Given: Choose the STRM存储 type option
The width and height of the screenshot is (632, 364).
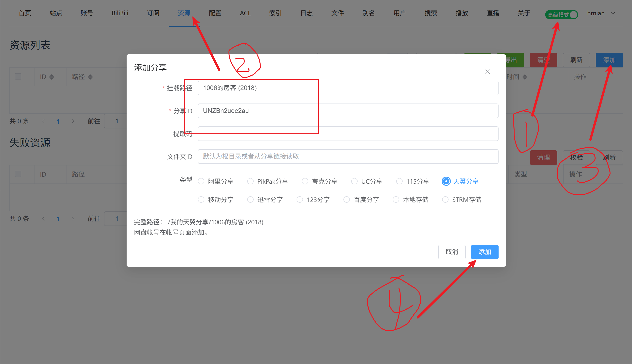Looking at the screenshot, I should (445, 199).
